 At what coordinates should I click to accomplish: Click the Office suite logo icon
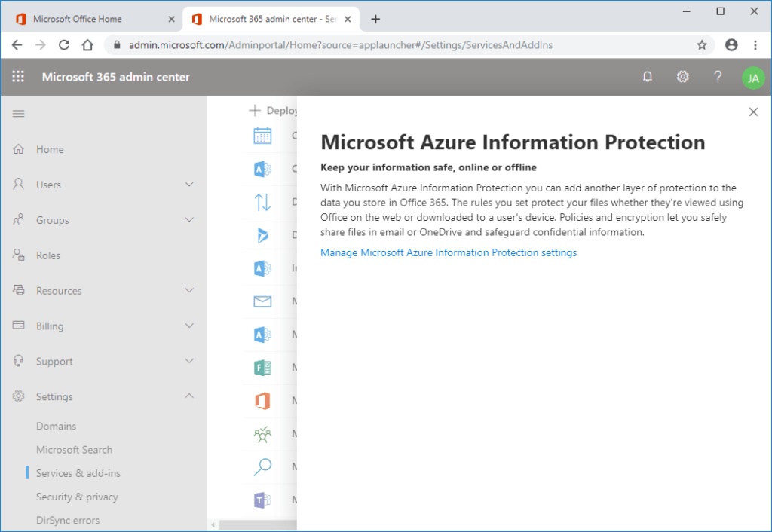[x=262, y=401]
